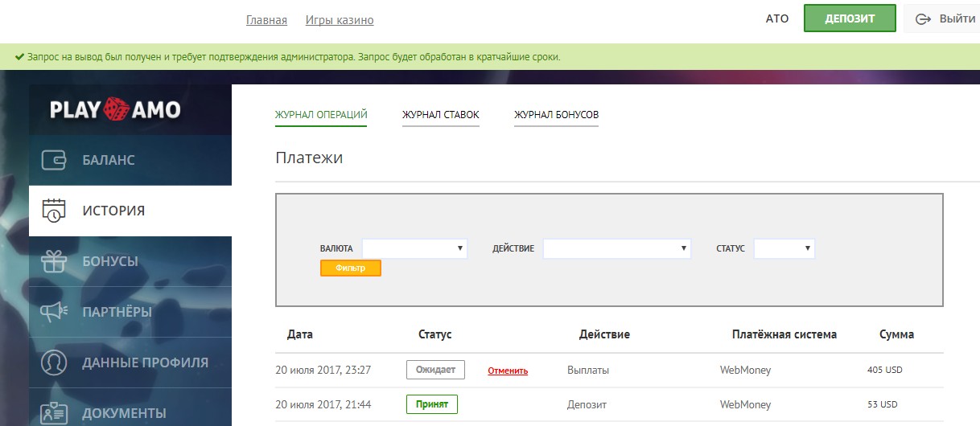Switch to Журнал бонусов tab

[557, 115]
